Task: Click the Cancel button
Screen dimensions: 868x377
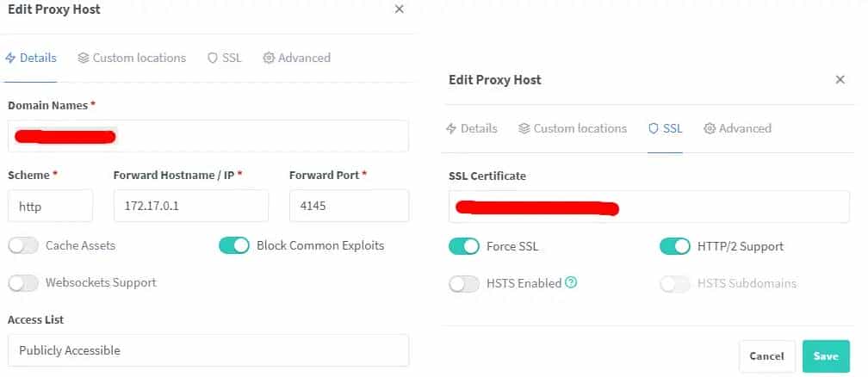Action: [x=766, y=356]
